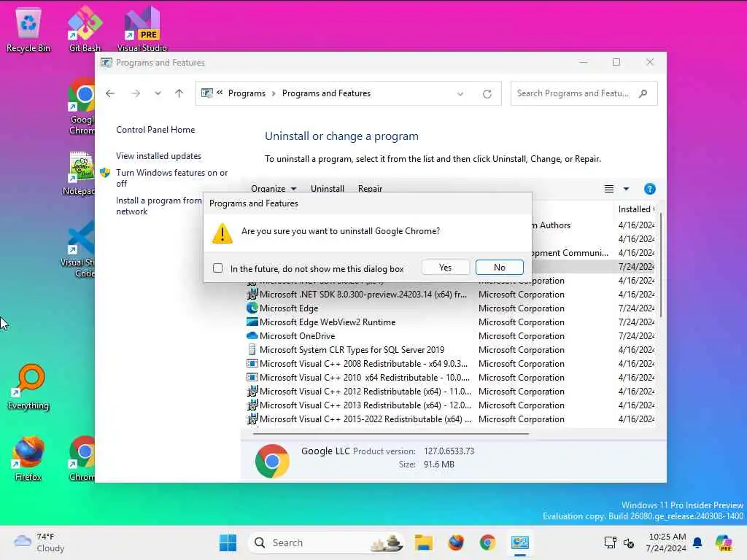Viewport: 747px width, 560px height.
Task: Click Repair in the toolbar
Action: pyautogui.click(x=370, y=189)
